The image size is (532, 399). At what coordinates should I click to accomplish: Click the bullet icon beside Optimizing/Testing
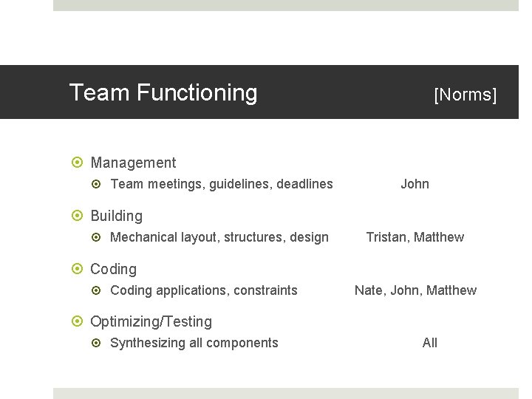78,322
